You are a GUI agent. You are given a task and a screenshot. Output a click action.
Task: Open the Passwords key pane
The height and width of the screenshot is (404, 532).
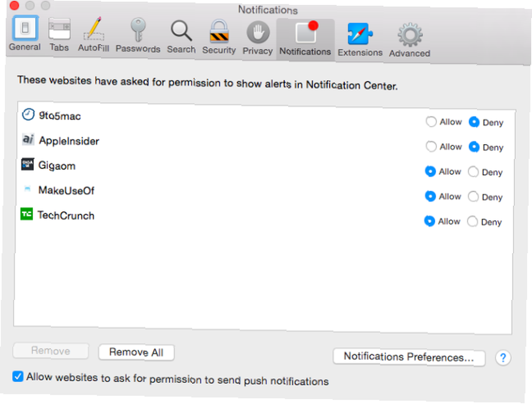coord(138,36)
